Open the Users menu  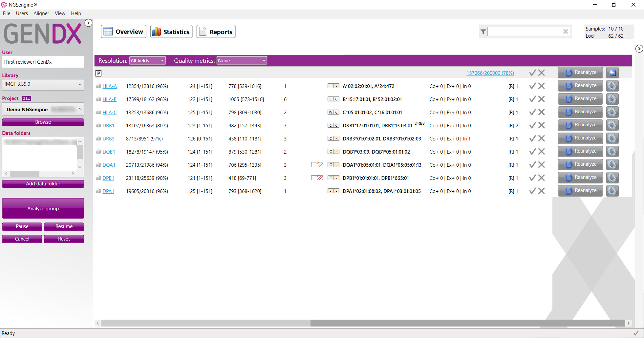tap(22, 13)
